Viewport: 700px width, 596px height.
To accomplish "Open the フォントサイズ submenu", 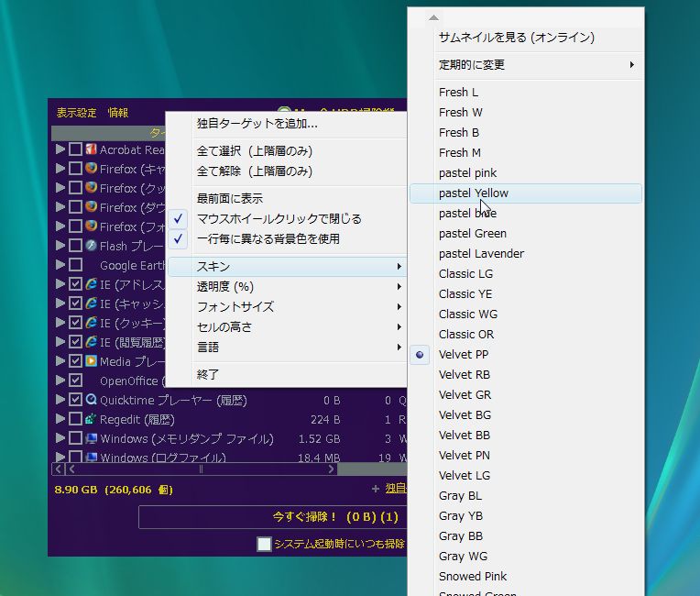I will [x=288, y=307].
